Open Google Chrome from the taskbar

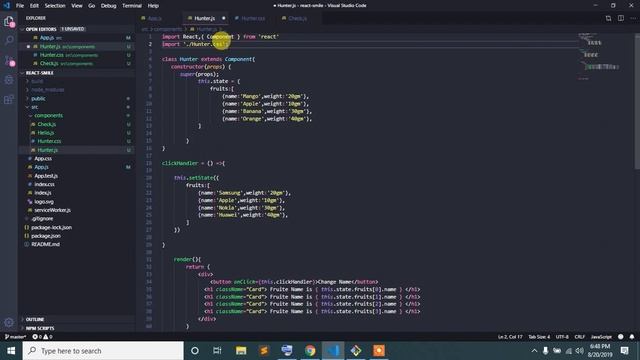click(x=310, y=351)
